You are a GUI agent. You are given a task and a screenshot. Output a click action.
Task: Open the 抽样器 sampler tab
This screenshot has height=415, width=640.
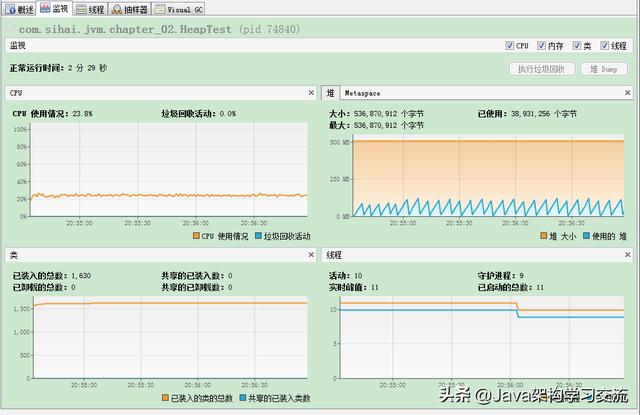pos(130,9)
